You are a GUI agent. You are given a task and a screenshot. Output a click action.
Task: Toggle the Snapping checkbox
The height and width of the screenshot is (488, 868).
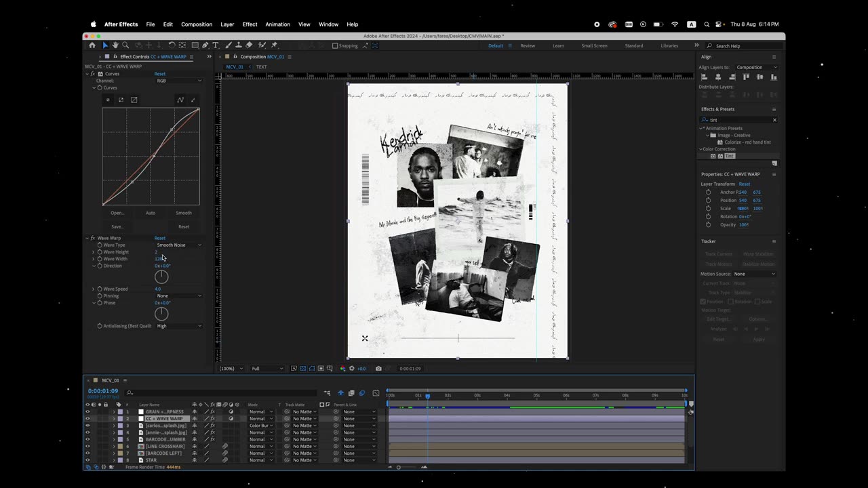click(335, 46)
